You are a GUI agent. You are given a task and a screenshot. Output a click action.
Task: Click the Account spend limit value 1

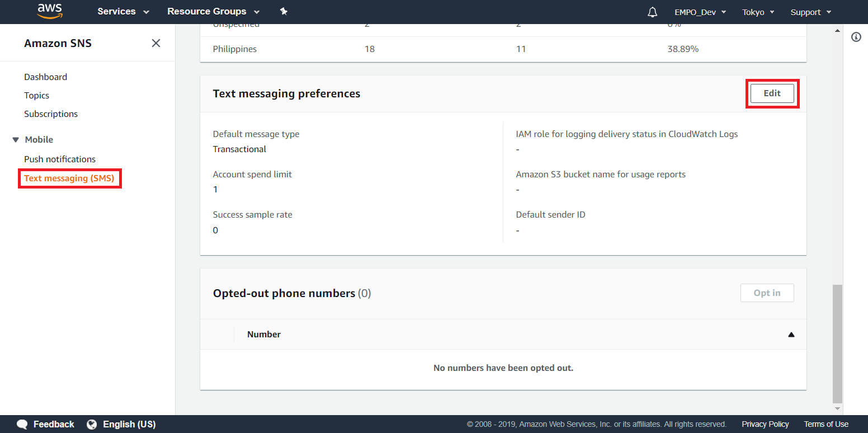coord(215,190)
